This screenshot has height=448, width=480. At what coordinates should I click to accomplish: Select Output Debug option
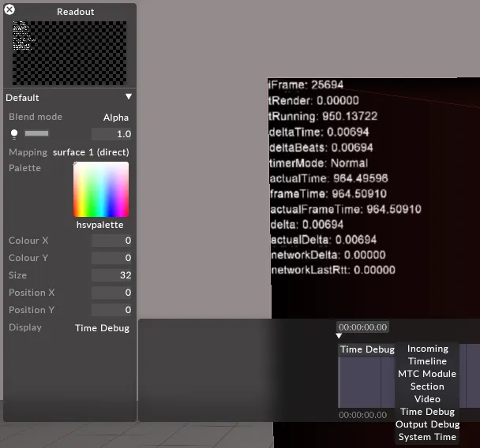pos(427,424)
